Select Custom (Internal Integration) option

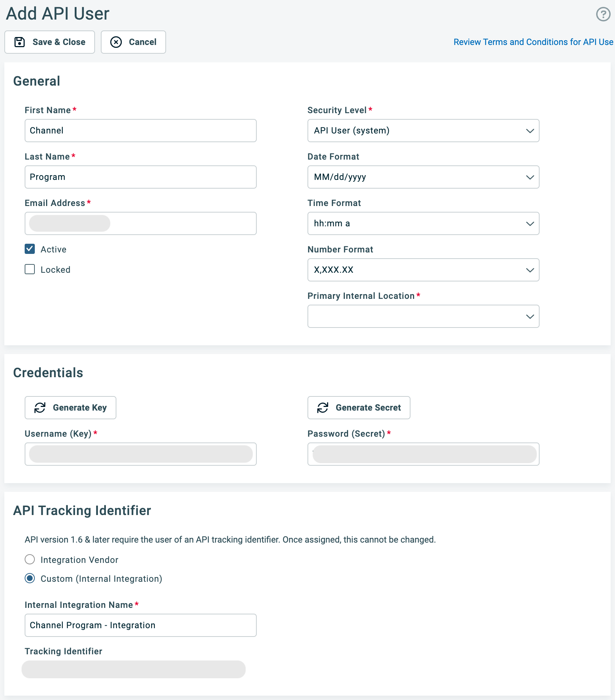(30, 578)
